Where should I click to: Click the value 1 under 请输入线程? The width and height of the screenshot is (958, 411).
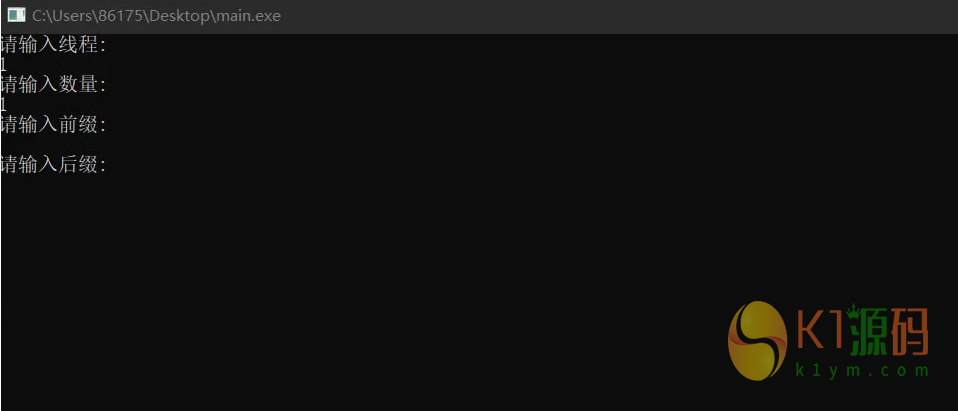pyautogui.click(x=3, y=65)
